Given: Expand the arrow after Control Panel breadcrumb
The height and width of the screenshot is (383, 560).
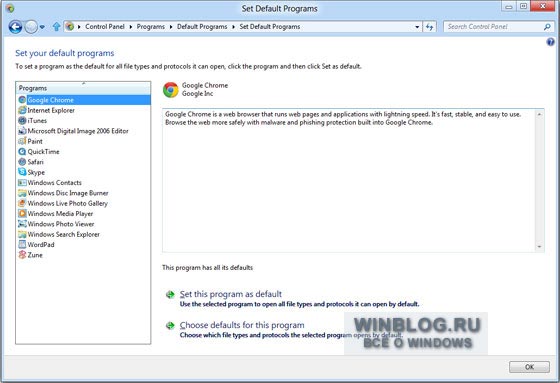Looking at the screenshot, I should pyautogui.click(x=131, y=27).
